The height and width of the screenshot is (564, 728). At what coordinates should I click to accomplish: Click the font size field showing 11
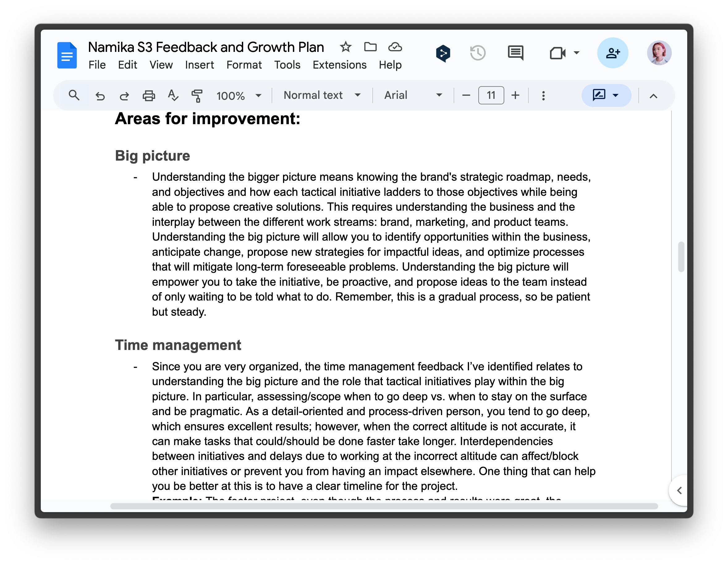[491, 95]
